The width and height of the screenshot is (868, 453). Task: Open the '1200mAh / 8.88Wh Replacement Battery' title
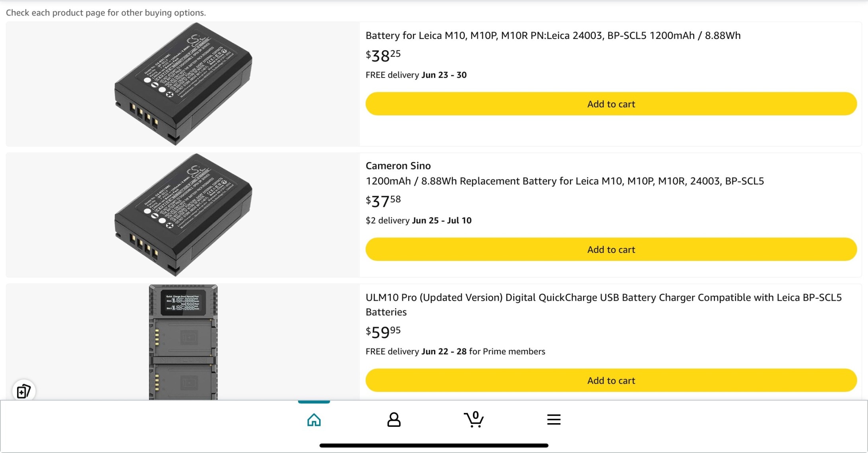coord(564,181)
